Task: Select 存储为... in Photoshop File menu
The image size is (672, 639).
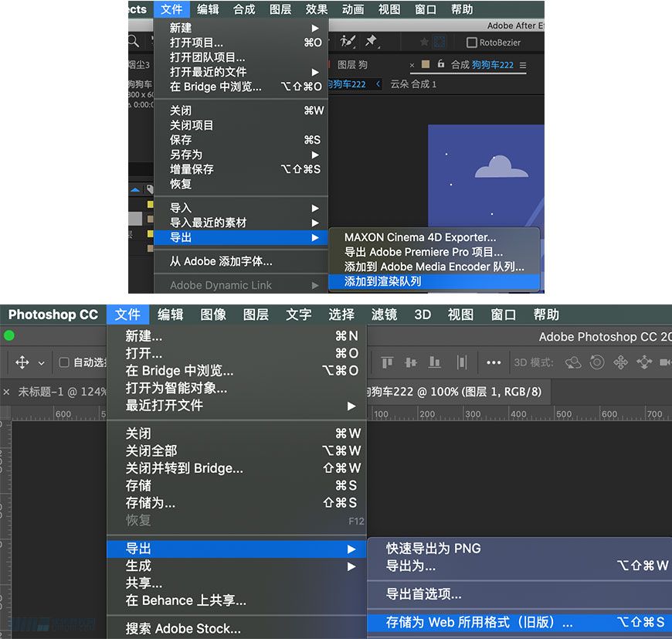Action: click(236, 503)
